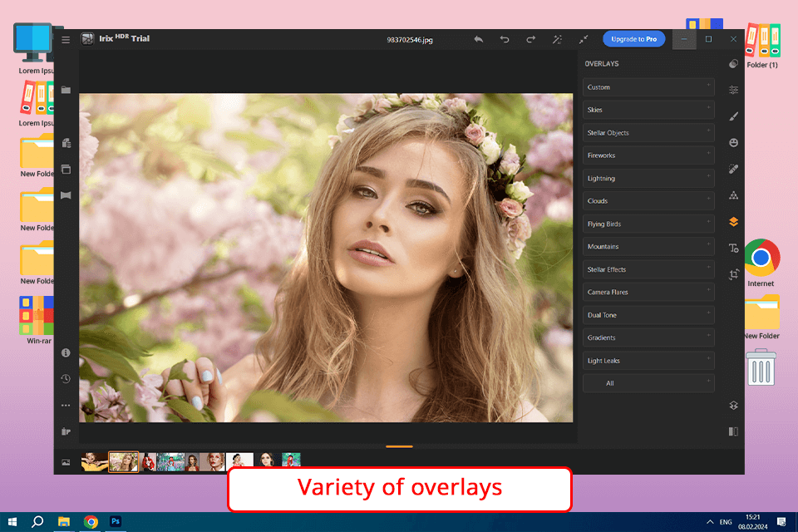
Task: Open the history clock icon
Action: pyautogui.click(x=66, y=379)
